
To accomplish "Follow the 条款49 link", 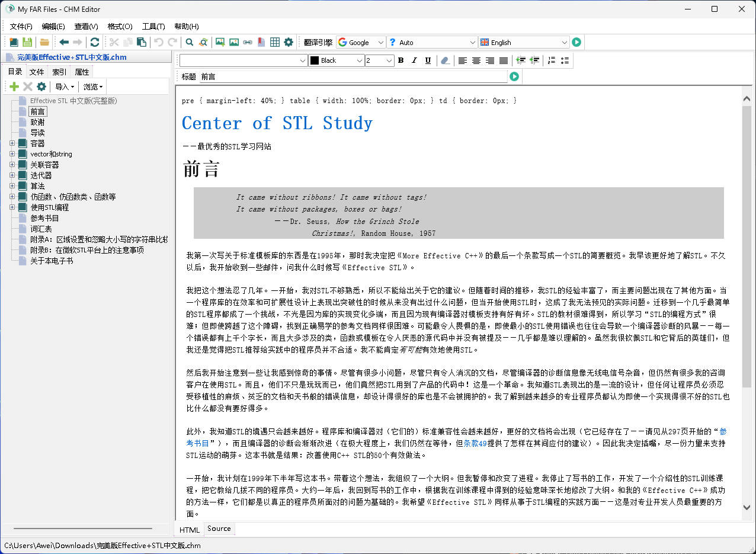I will [475, 443].
